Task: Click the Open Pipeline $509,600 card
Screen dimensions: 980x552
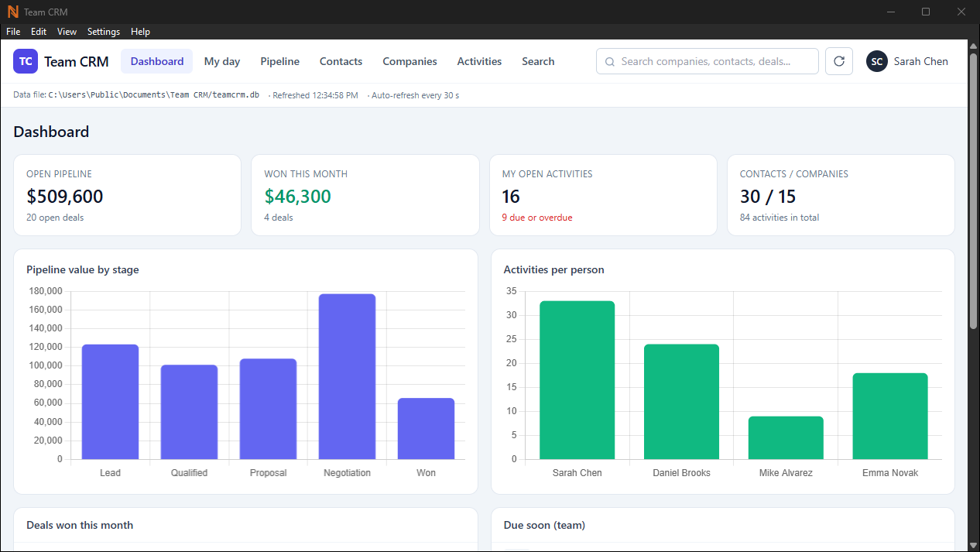Action: [128, 195]
